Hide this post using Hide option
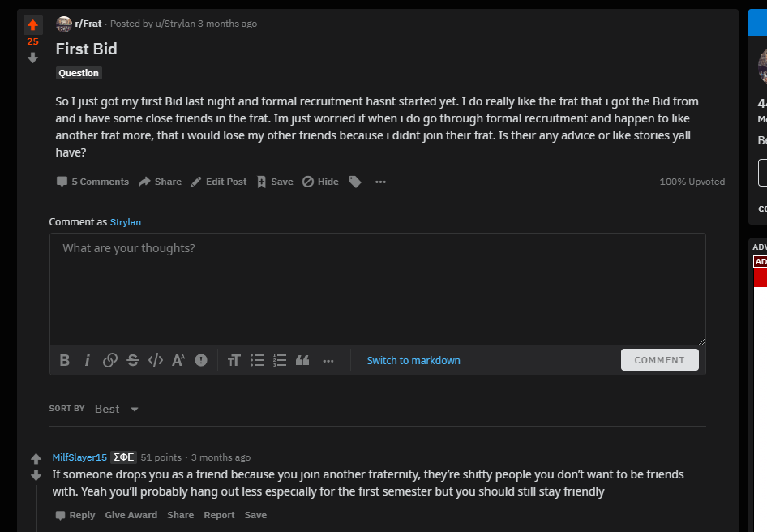767x532 pixels. (320, 182)
